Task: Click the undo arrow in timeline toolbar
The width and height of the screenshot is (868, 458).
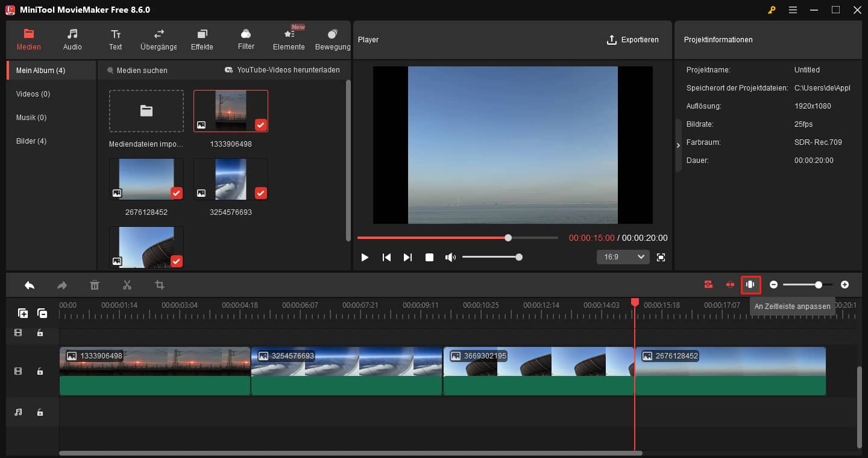Action: (x=30, y=285)
